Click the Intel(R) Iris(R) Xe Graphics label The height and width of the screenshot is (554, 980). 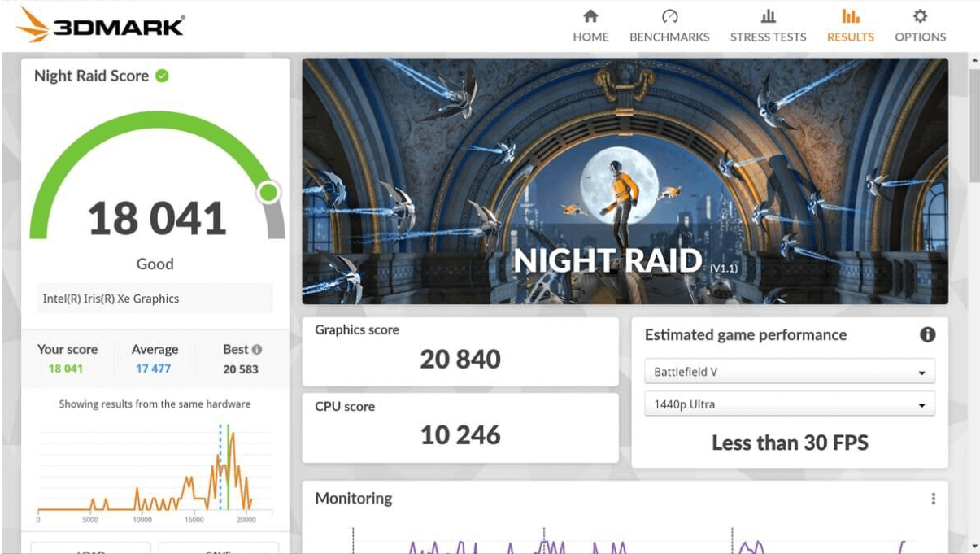pyautogui.click(x=111, y=299)
